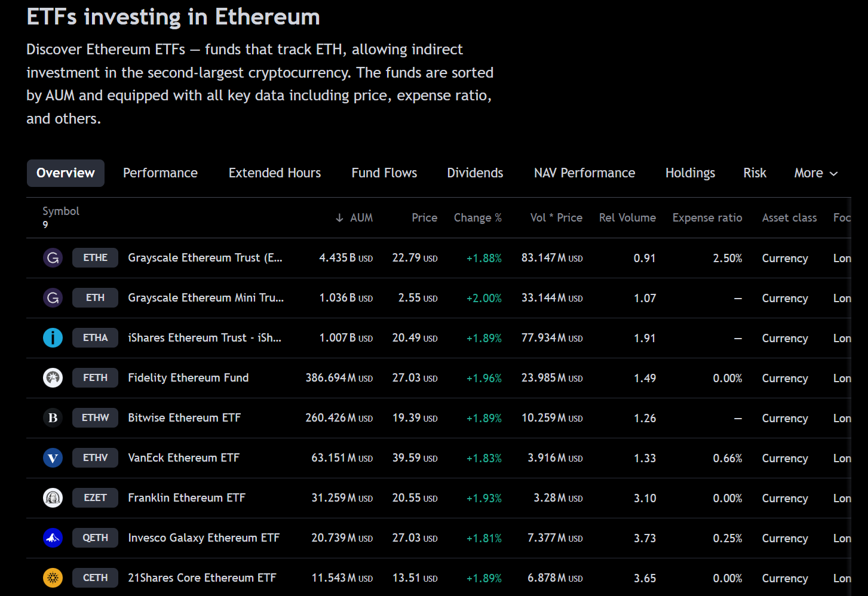Click the 21Shares logo icon beside CETH

pos(53,578)
